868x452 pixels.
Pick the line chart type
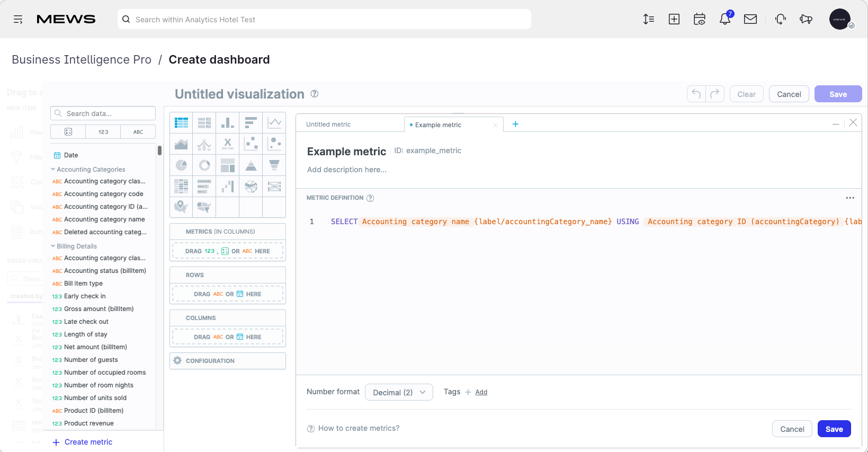tap(274, 123)
